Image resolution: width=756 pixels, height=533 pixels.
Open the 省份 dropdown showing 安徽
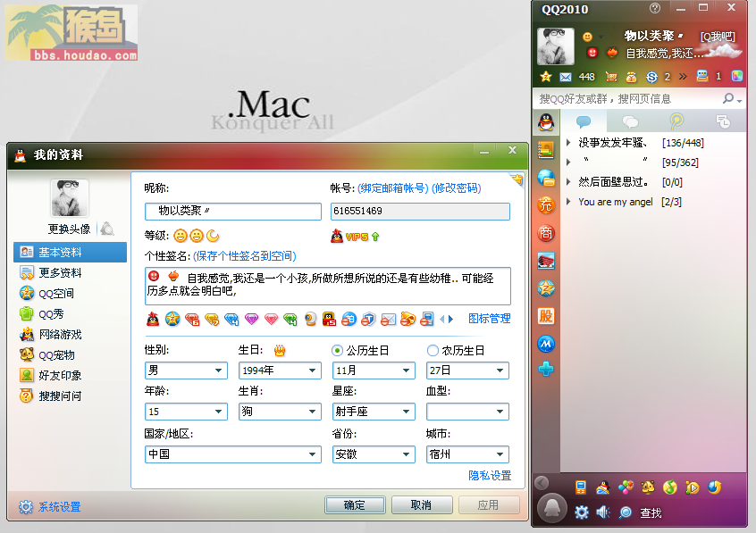(374, 454)
